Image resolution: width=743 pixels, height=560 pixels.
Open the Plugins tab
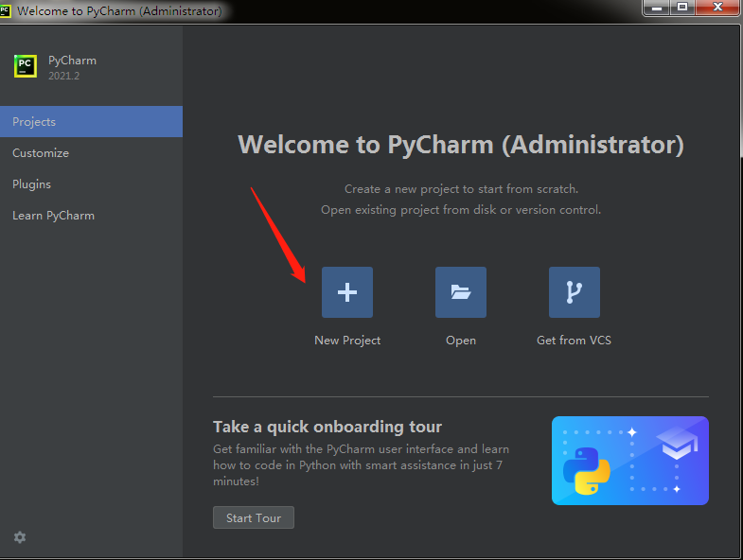point(91,184)
